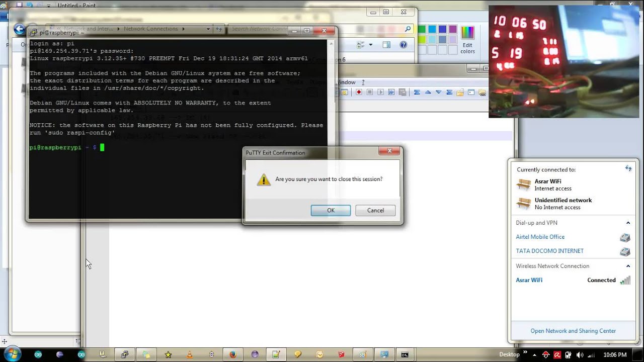644x362 pixels.
Task: Click the blue up-triangle toolbar icon in Notepad++
Action: (428, 92)
